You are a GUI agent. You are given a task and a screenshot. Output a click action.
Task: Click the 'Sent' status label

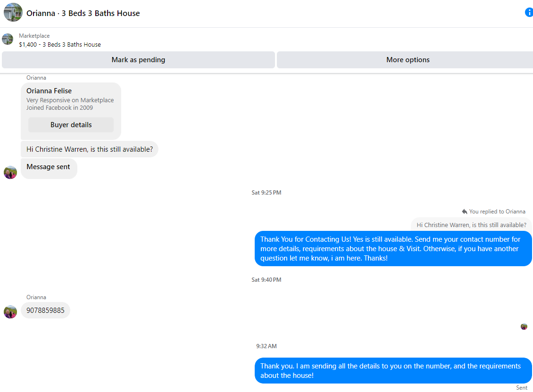click(x=522, y=388)
